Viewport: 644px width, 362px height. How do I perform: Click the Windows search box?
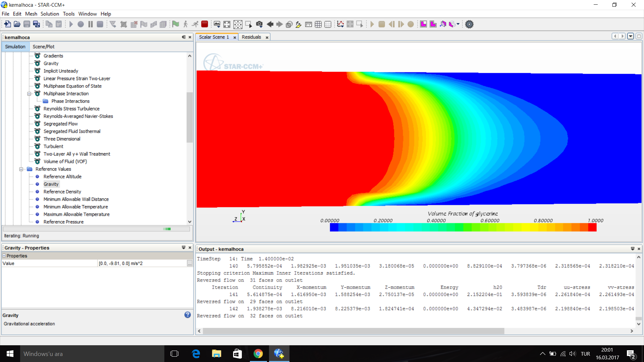(92, 354)
